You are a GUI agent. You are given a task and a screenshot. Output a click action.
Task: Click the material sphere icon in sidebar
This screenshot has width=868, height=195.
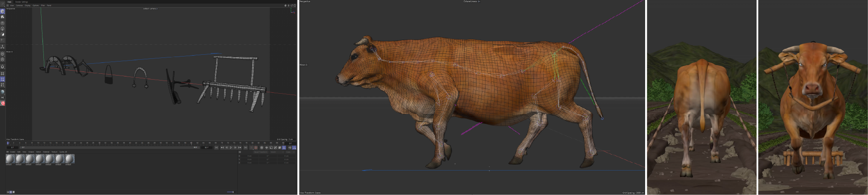point(3,91)
